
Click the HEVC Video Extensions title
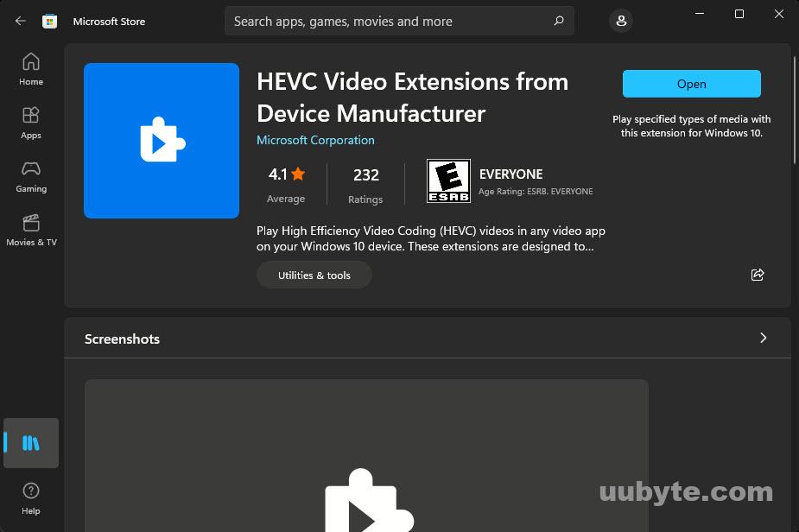tap(412, 98)
